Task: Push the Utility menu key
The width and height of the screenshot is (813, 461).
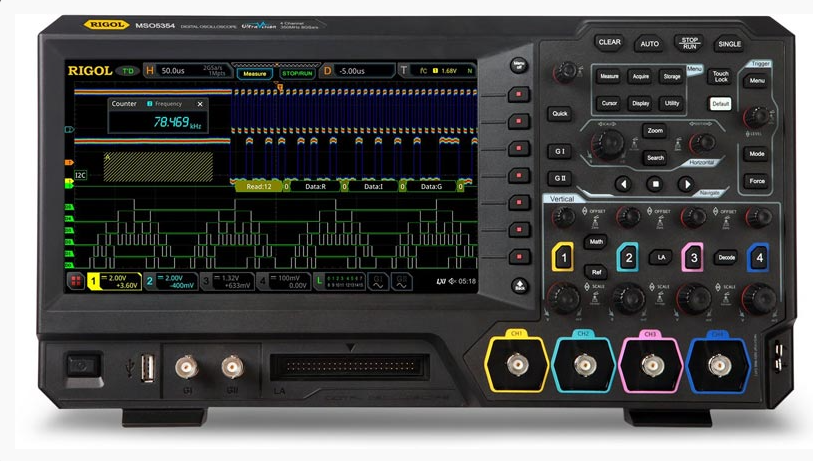Action: pyautogui.click(x=672, y=103)
